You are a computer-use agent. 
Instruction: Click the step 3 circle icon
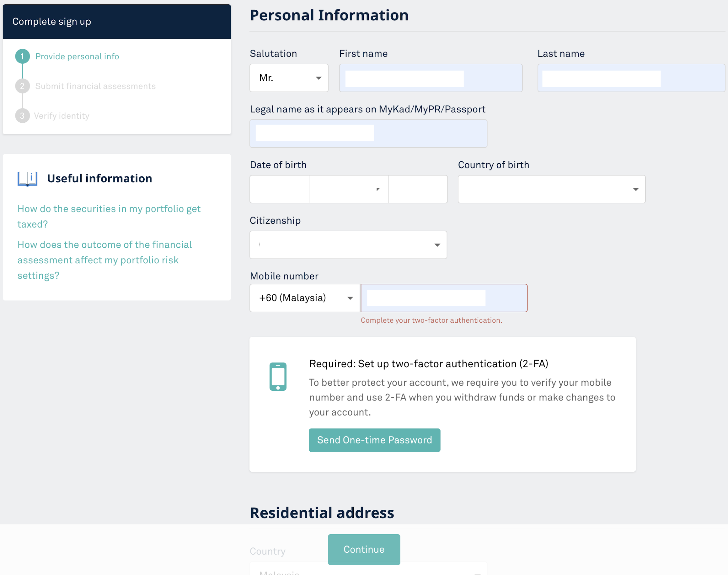[x=22, y=116]
